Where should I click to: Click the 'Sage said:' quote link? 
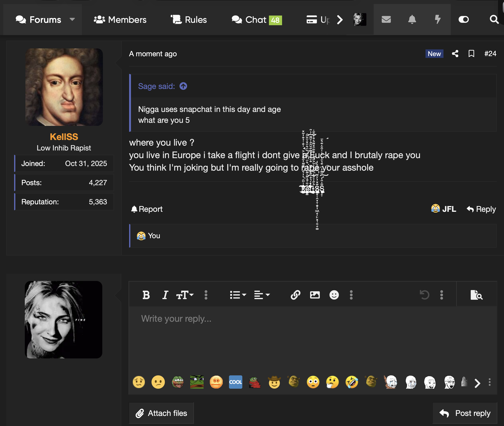(156, 86)
